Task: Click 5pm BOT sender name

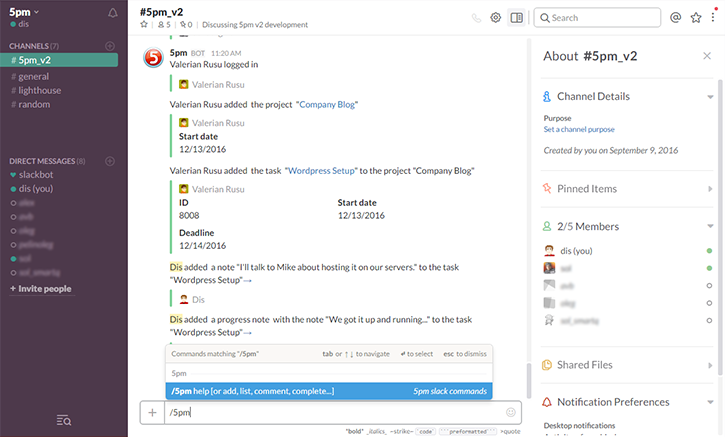Action: point(178,53)
